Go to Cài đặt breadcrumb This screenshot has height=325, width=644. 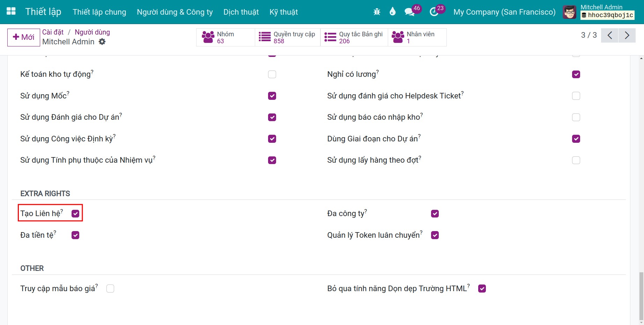click(x=53, y=32)
